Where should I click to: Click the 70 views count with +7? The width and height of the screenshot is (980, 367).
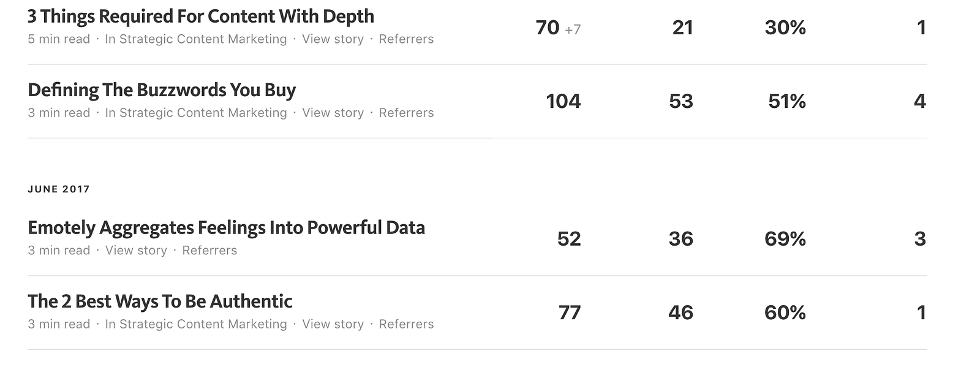[x=558, y=28]
